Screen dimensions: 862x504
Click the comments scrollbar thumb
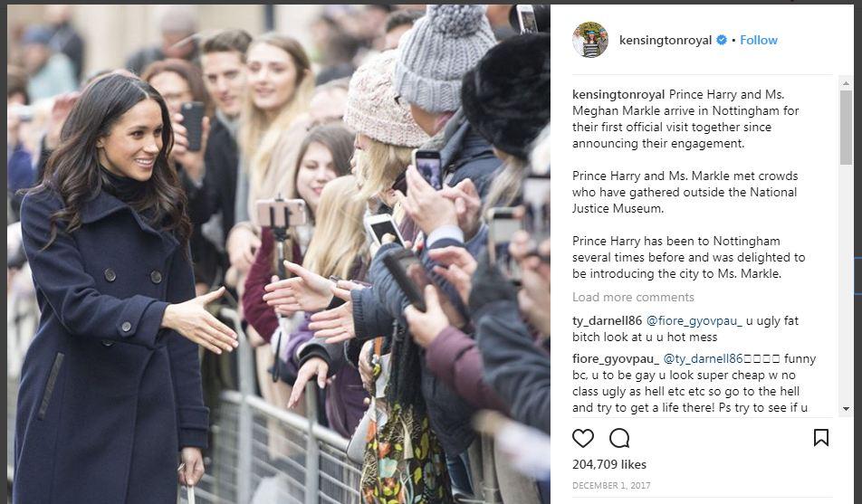point(846,127)
